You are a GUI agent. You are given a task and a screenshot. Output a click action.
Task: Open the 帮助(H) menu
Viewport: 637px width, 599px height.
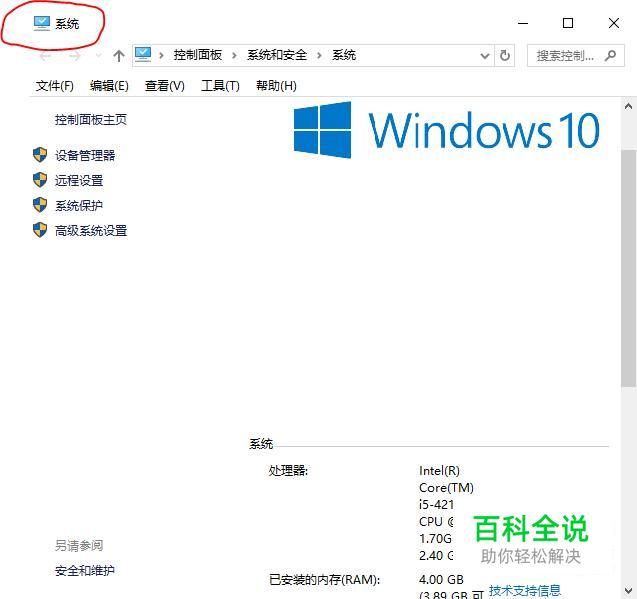click(276, 86)
